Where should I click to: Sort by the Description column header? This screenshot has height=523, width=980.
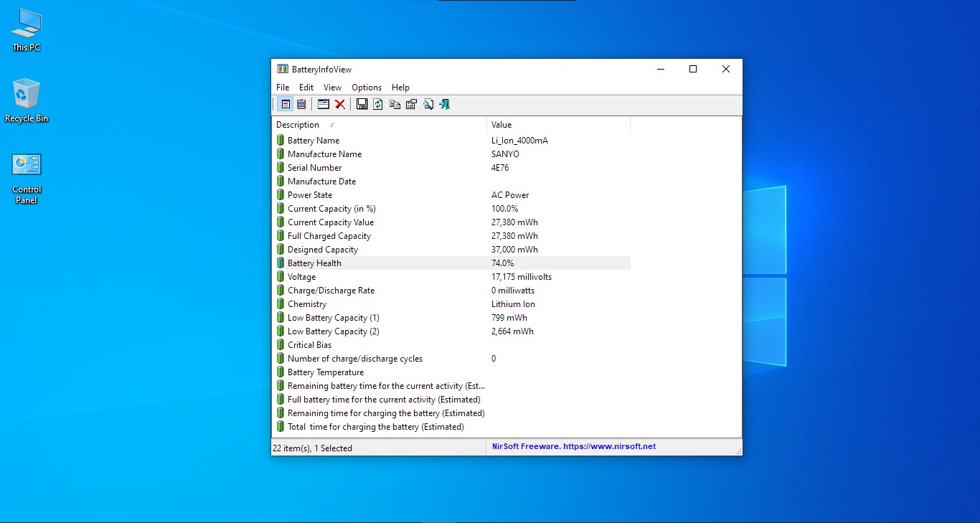(x=379, y=125)
